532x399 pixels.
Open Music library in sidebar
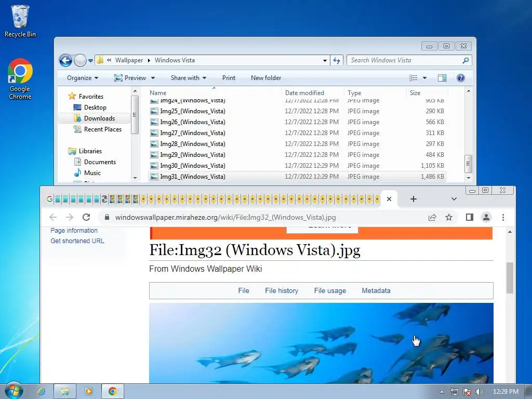92,172
